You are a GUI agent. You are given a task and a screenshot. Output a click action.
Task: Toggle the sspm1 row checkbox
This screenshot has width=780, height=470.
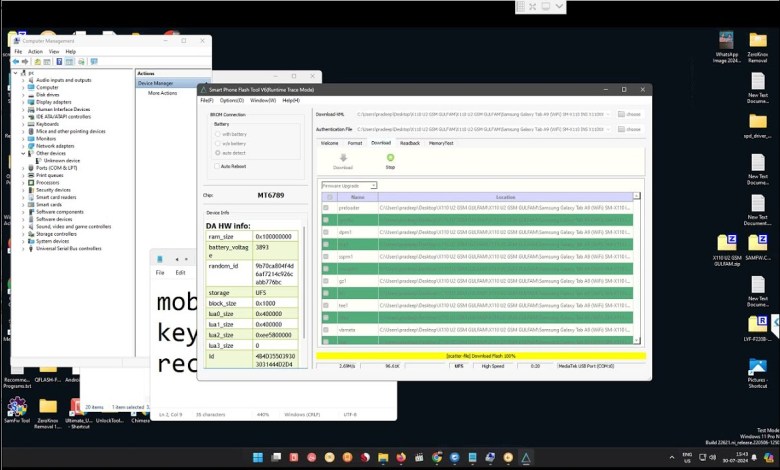click(x=326, y=256)
